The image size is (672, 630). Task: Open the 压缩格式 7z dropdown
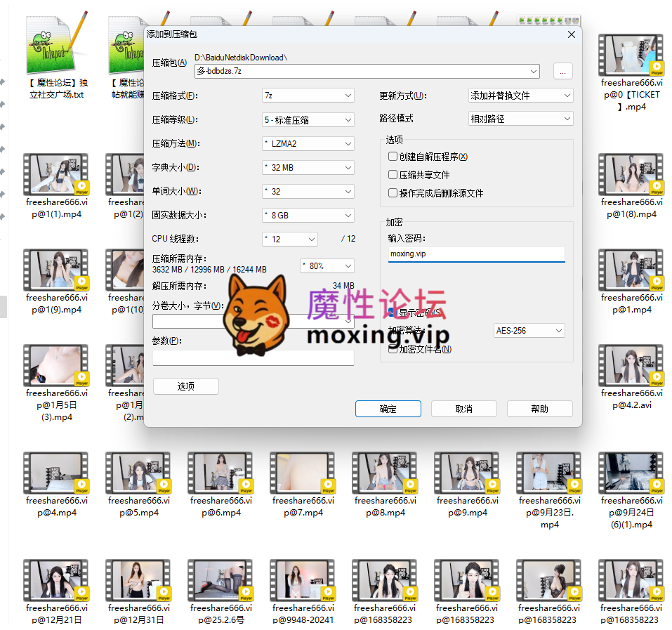point(308,96)
